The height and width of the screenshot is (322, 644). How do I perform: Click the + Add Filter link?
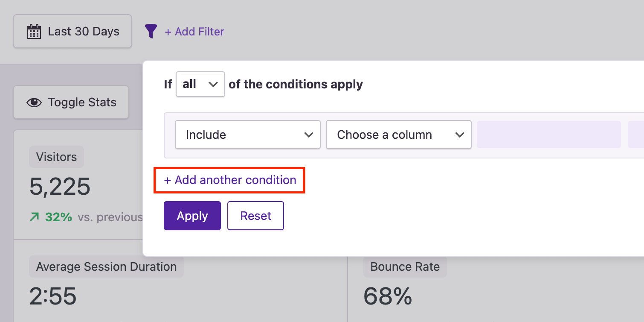coord(194,31)
